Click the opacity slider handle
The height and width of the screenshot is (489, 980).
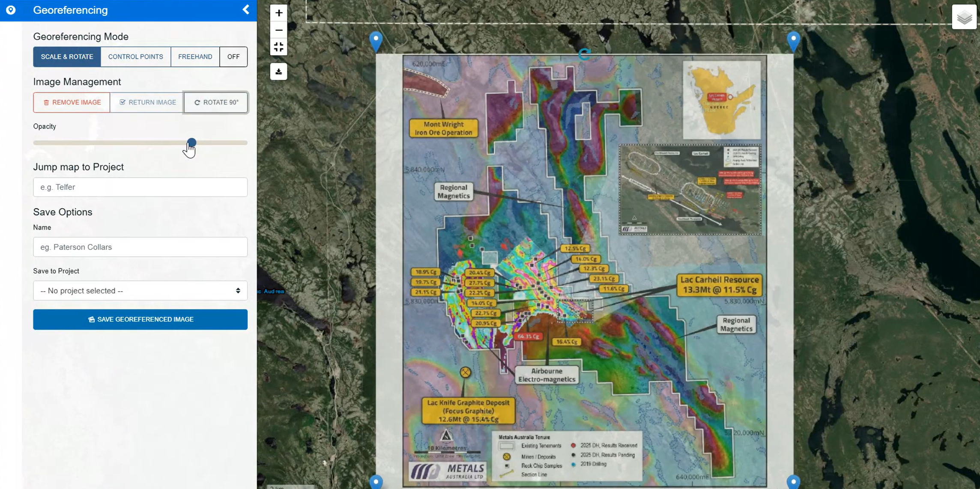pyautogui.click(x=191, y=143)
